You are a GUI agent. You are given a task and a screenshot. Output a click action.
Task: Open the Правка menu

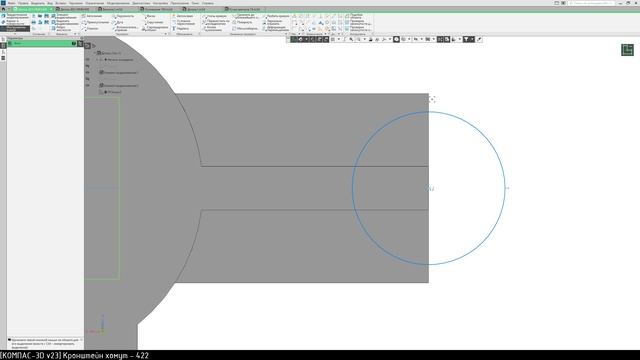click(23, 3)
